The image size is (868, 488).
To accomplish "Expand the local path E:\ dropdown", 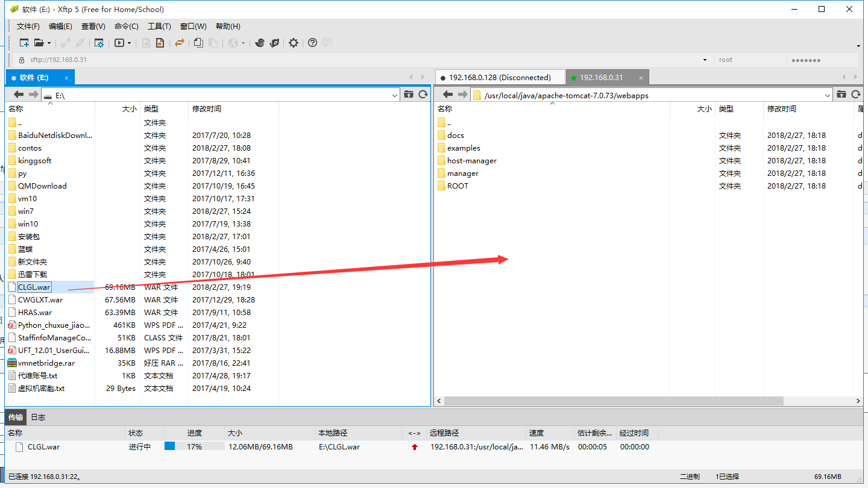I will (x=395, y=95).
